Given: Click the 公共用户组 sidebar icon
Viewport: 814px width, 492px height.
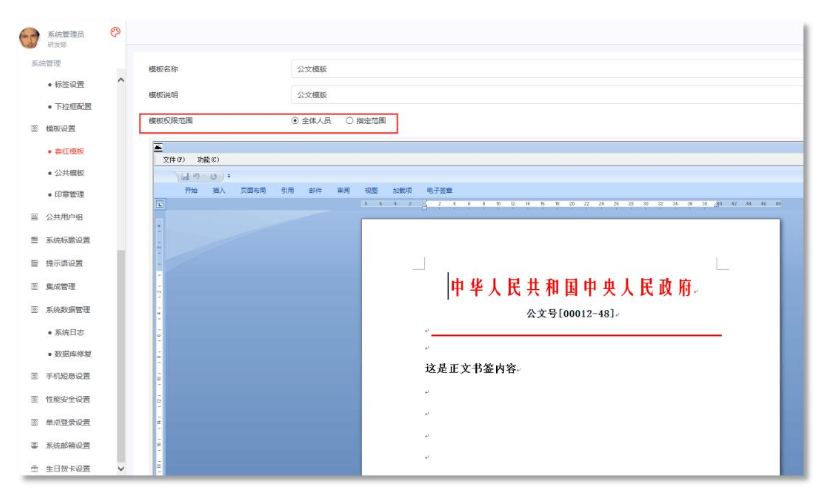Looking at the screenshot, I should pos(34,217).
